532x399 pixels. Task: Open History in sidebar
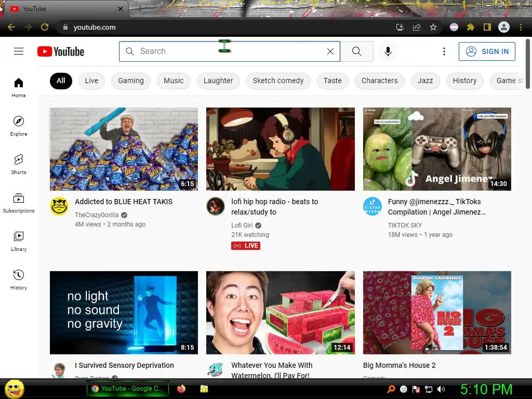[x=19, y=280]
